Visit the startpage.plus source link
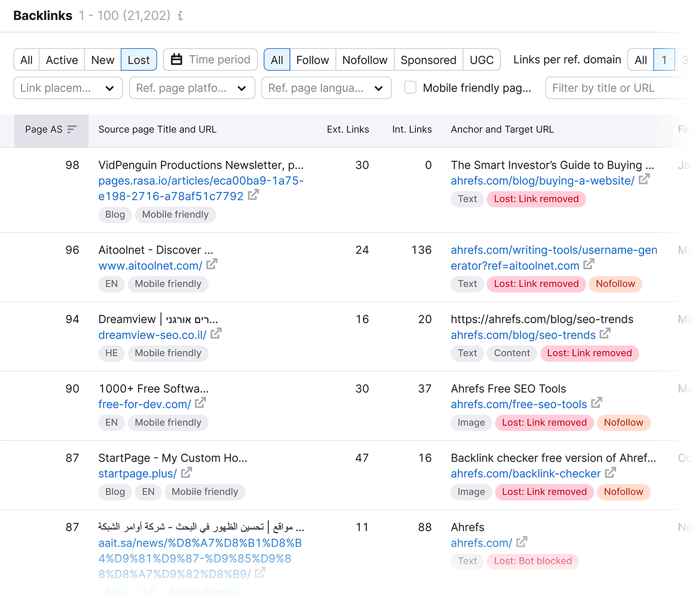Image resolution: width=700 pixels, height=609 pixels. (x=138, y=473)
